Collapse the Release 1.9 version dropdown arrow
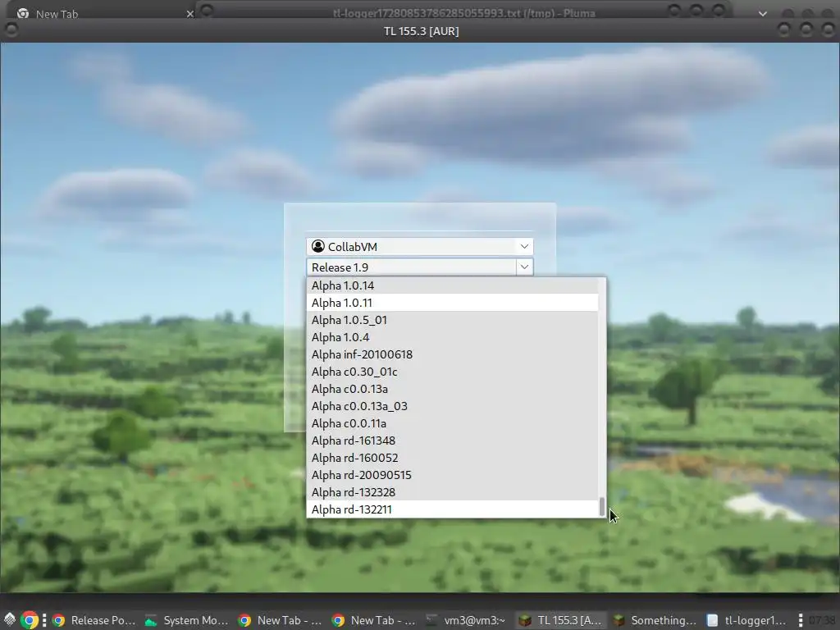Image resolution: width=840 pixels, height=630 pixels. (x=524, y=267)
